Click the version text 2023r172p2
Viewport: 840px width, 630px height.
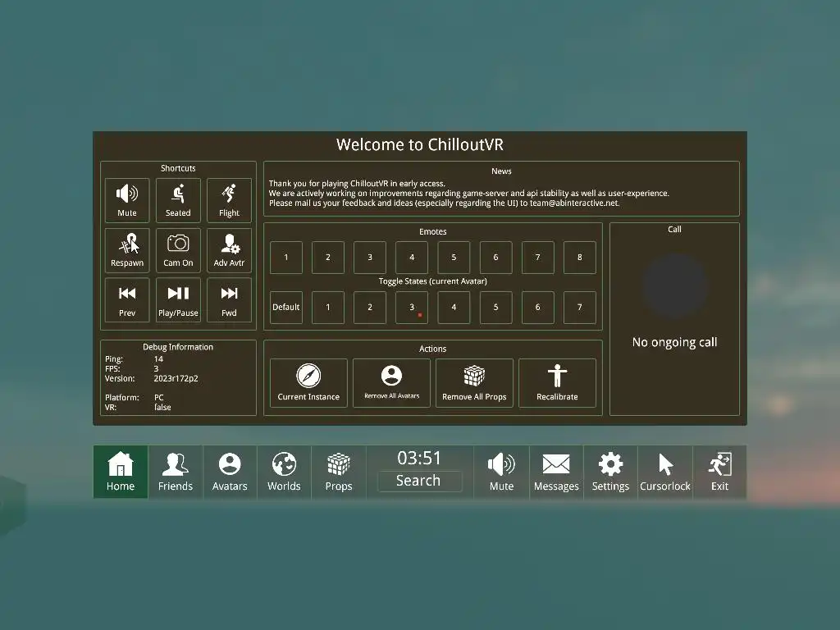[176, 378]
